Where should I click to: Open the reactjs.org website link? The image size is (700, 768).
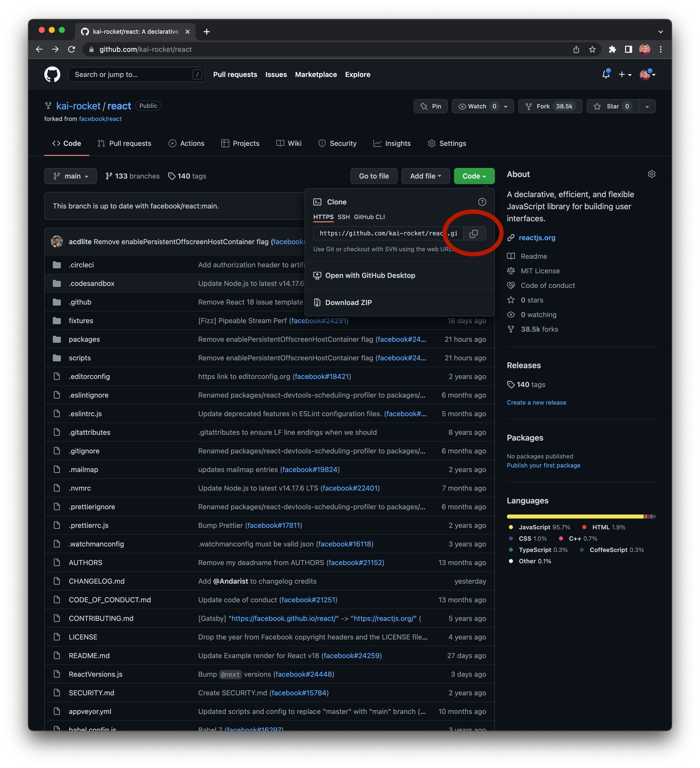tap(537, 238)
